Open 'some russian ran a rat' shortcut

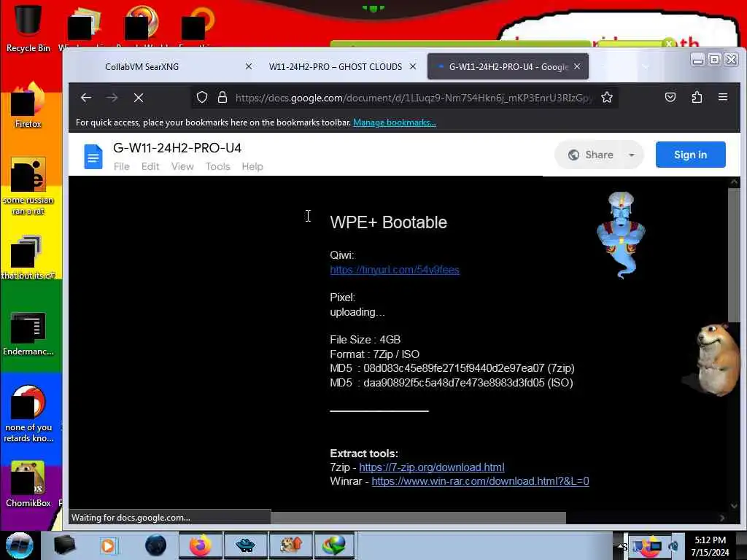point(28,186)
